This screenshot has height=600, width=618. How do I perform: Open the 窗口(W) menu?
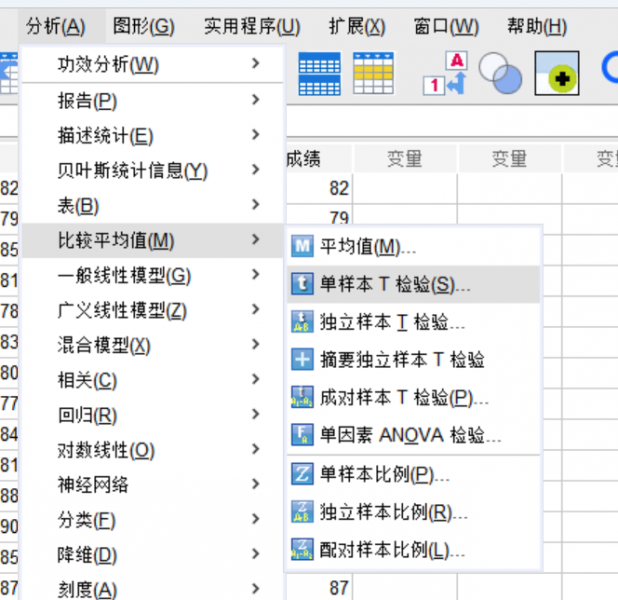pyautogui.click(x=446, y=27)
